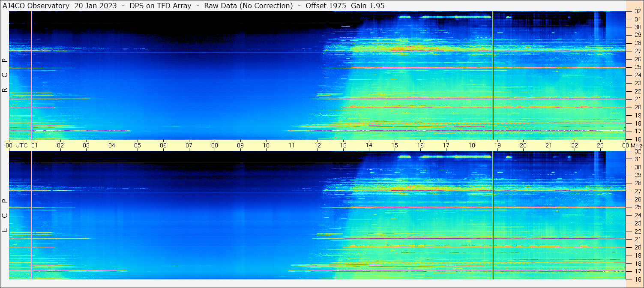Image resolution: width=644 pixels, height=288 pixels.
Task: Click the green vertical marker in LCP panel
Action: point(493,214)
